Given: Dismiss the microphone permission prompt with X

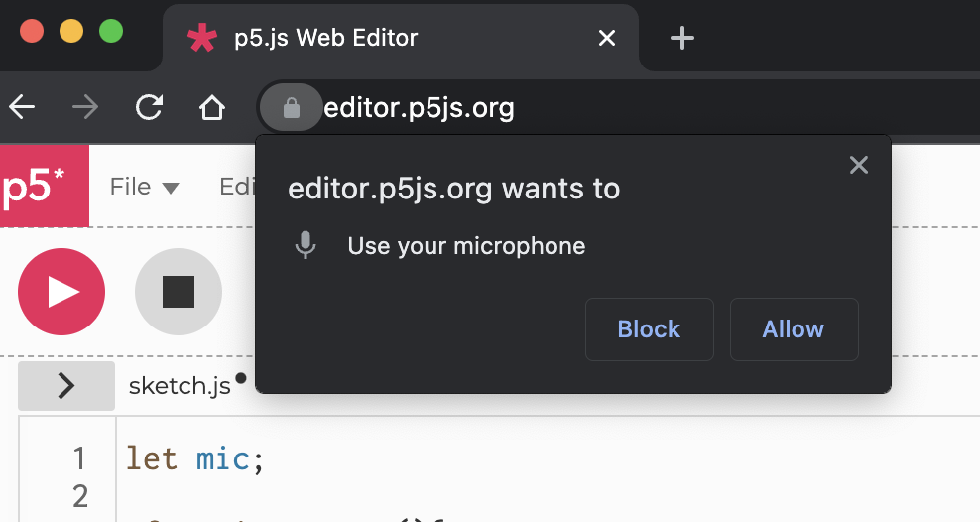Looking at the screenshot, I should [859, 165].
